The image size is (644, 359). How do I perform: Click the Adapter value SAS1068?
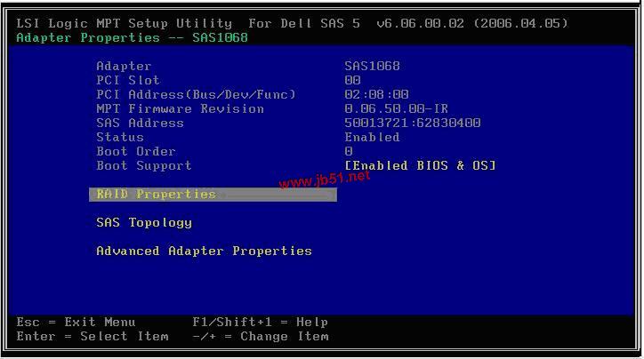(372, 66)
